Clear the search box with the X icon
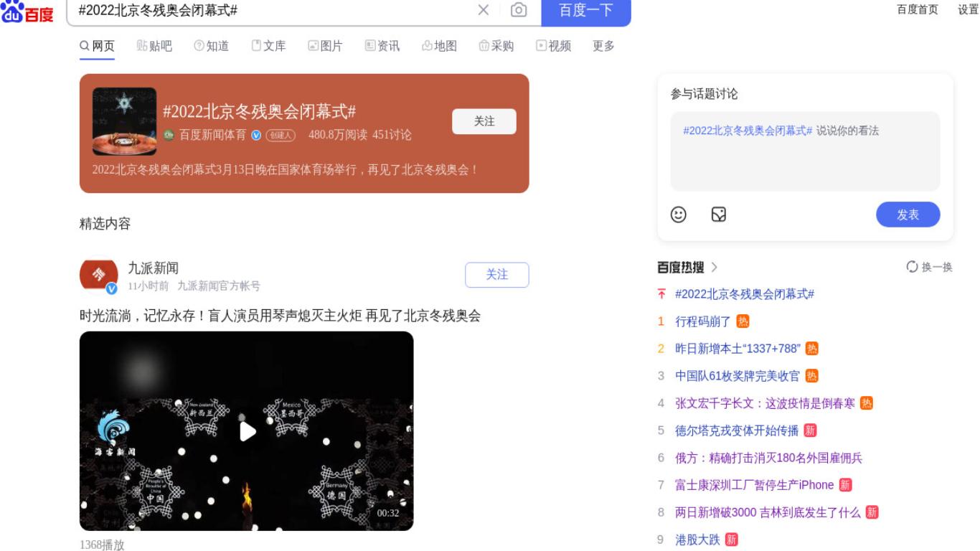Image resolution: width=980 pixels, height=551 pixels. pos(484,10)
